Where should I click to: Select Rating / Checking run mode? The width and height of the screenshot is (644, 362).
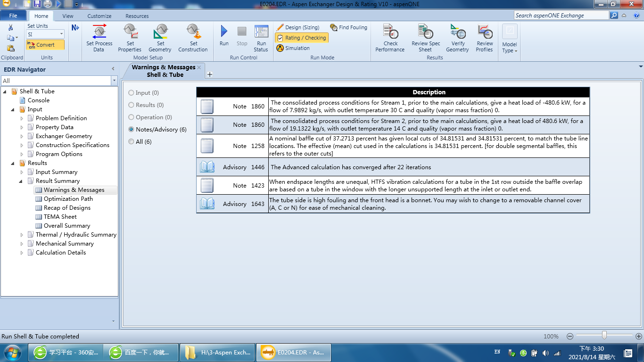coord(301,38)
